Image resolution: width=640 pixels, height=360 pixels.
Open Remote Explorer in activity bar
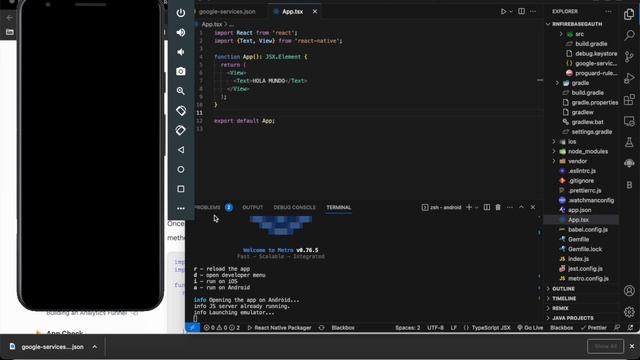(629, 121)
